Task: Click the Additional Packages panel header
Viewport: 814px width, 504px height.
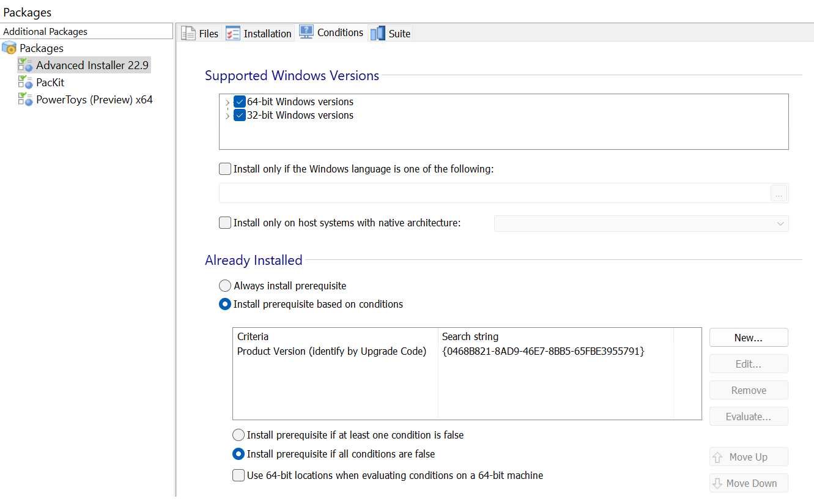Action: [86, 31]
